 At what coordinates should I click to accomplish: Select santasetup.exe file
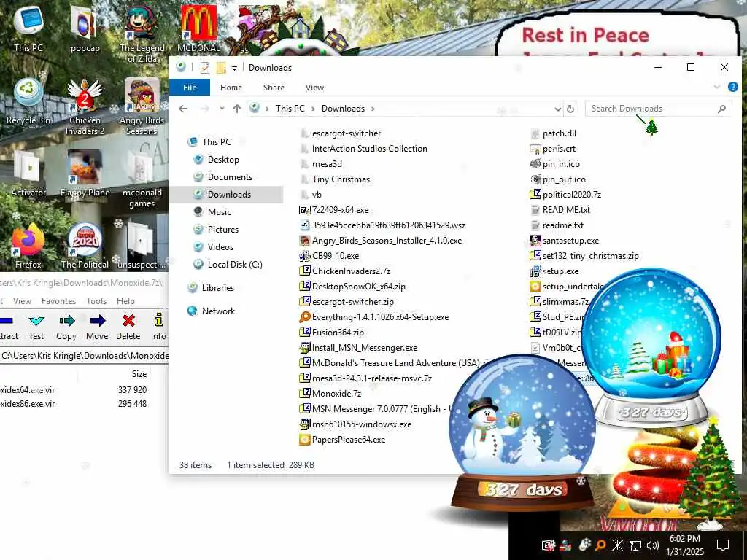pyautogui.click(x=570, y=241)
